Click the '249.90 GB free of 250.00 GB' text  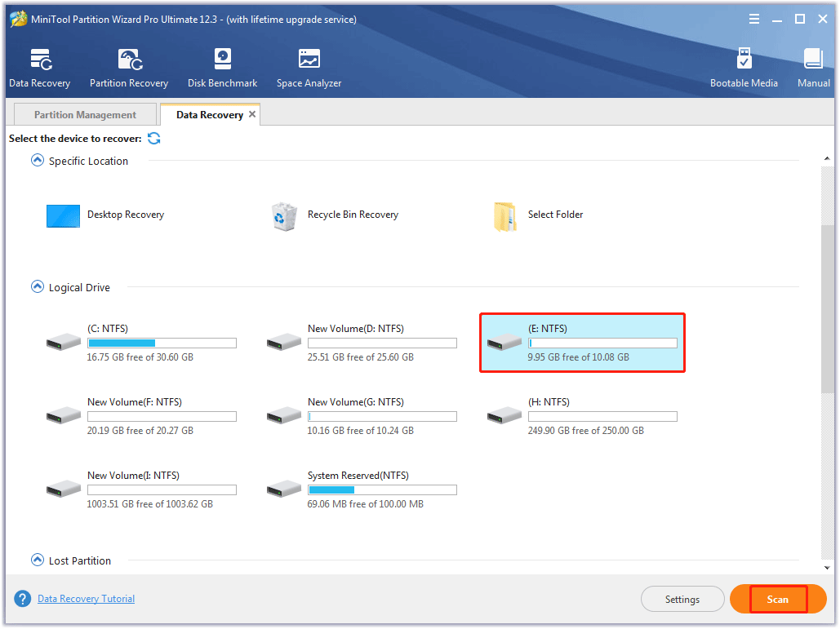(x=585, y=431)
